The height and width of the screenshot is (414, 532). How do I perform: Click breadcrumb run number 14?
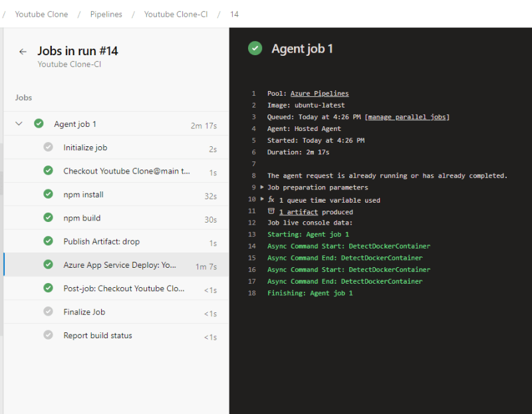point(234,14)
